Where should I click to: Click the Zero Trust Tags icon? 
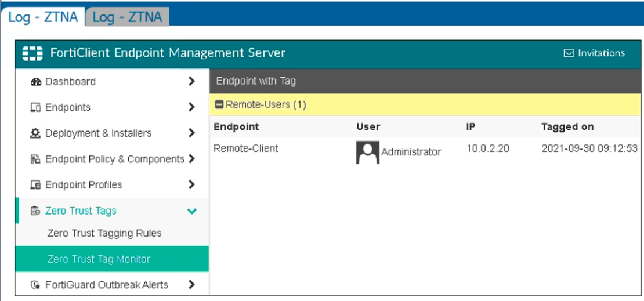35,211
